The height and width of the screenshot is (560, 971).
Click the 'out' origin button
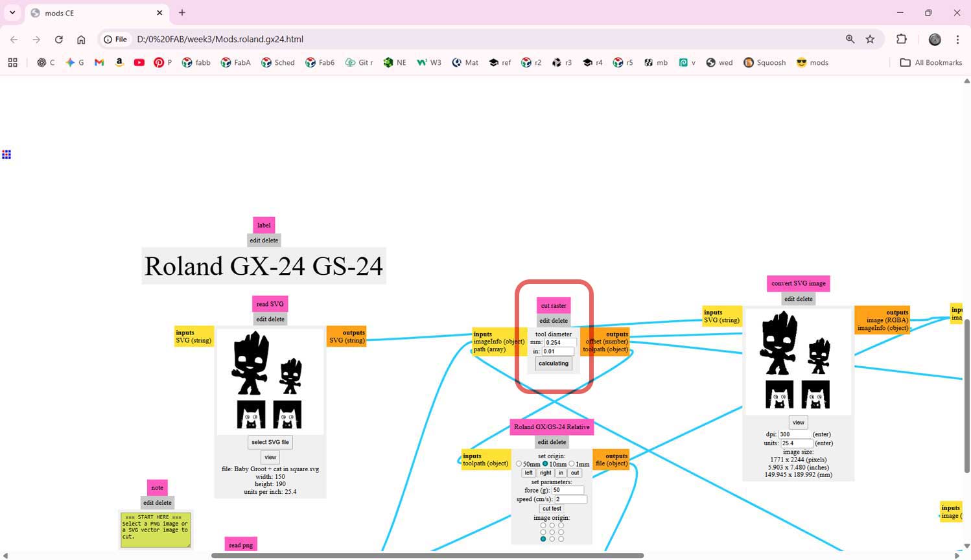575,473
